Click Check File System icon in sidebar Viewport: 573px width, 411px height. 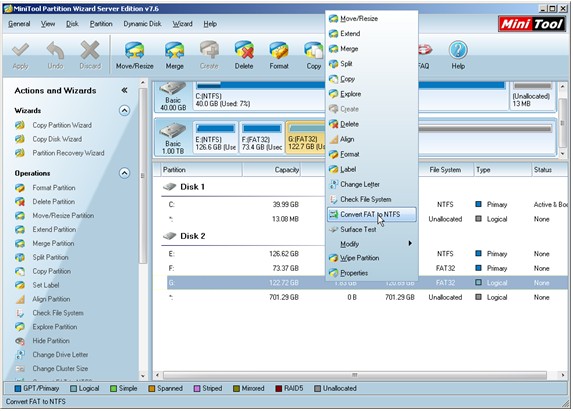point(20,313)
